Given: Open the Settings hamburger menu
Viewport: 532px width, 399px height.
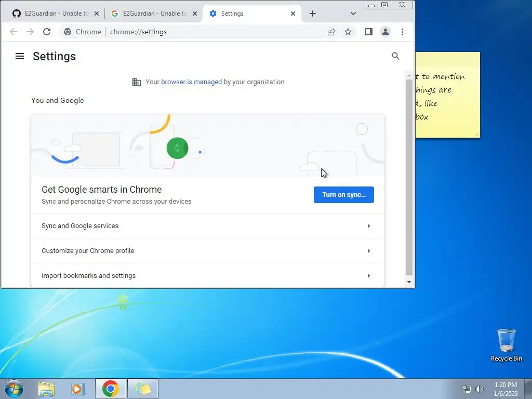Looking at the screenshot, I should (20, 56).
